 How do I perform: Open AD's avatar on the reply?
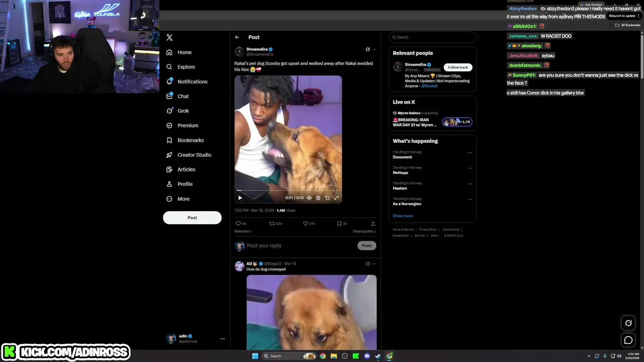pyautogui.click(x=239, y=266)
